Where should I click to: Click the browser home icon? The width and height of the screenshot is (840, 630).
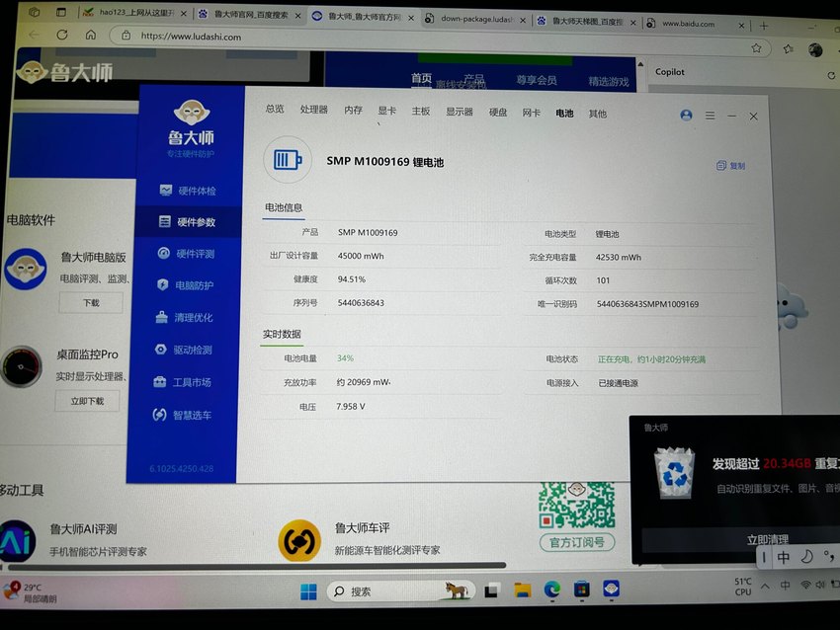coord(91,35)
